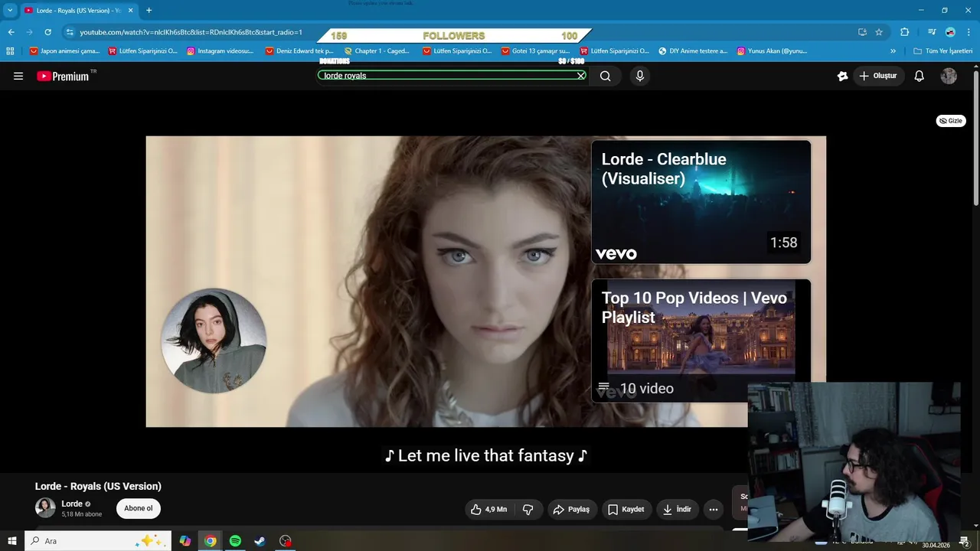The height and width of the screenshot is (551, 980).
Task: Go to the YouTube Premium home logo
Action: 63,76
